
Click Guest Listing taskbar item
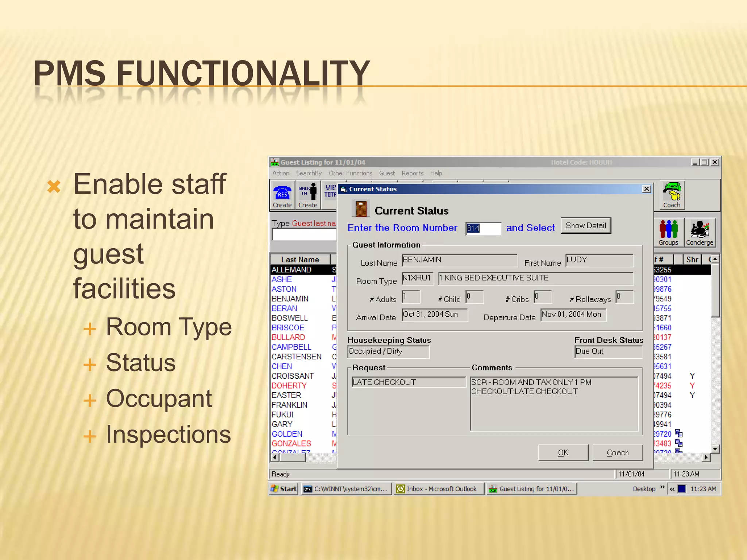[x=532, y=489]
